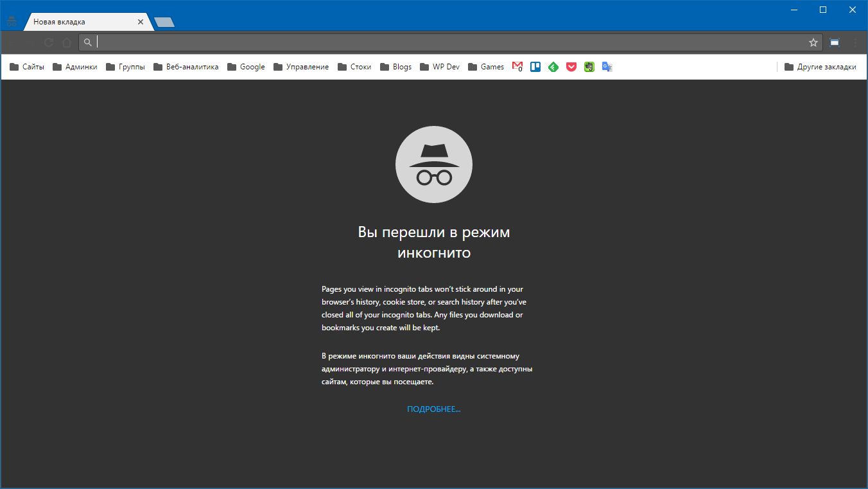Open the Управление bookmarks folder
The image size is (868, 489).
pyautogui.click(x=301, y=67)
